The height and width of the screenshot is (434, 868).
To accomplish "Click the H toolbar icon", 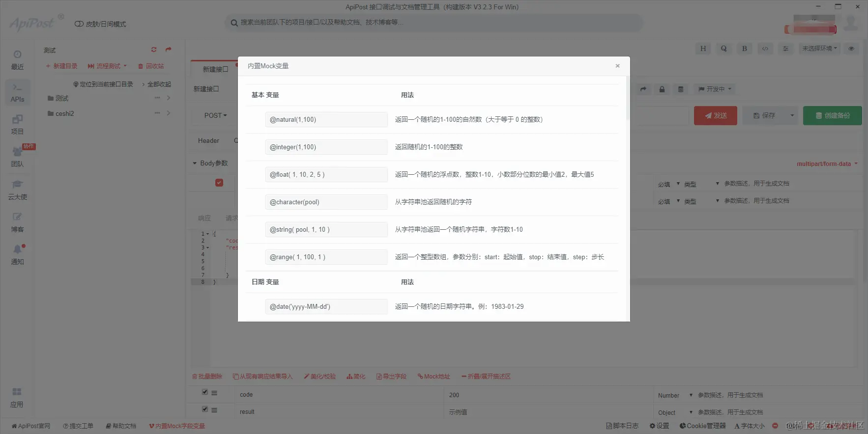I will (x=703, y=49).
